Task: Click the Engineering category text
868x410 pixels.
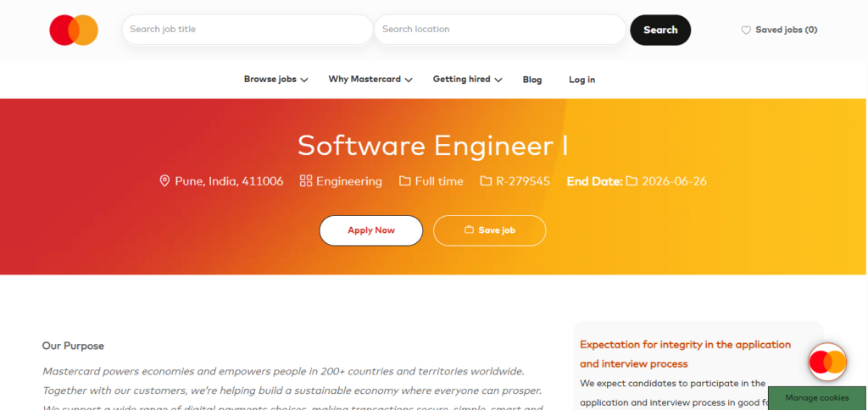Action: (349, 181)
